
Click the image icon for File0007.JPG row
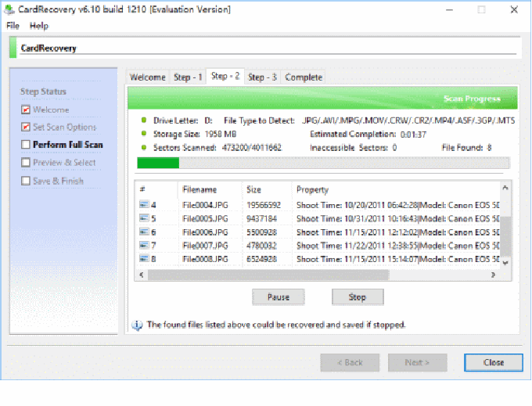144,245
